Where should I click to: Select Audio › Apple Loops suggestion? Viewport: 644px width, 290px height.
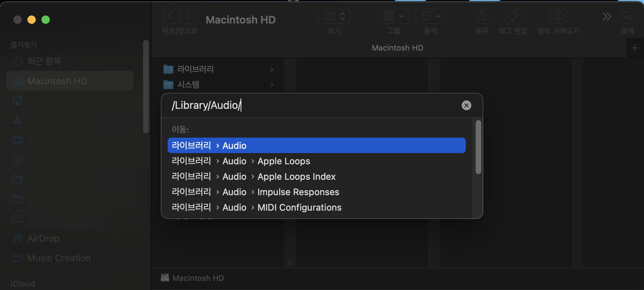[x=317, y=161]
